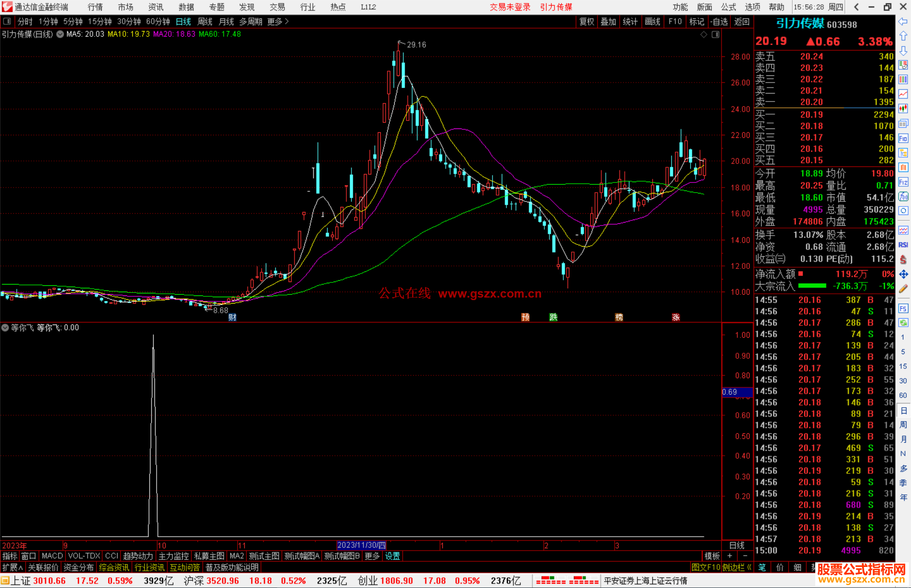Click the back arrow icon in sidebar
Image resolution: width=911 pixels, height=588 pixels.
[x=903, y=21]
